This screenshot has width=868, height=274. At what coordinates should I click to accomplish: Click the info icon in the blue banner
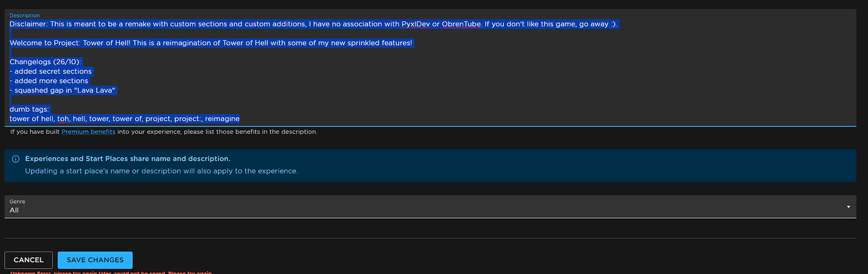16,159
